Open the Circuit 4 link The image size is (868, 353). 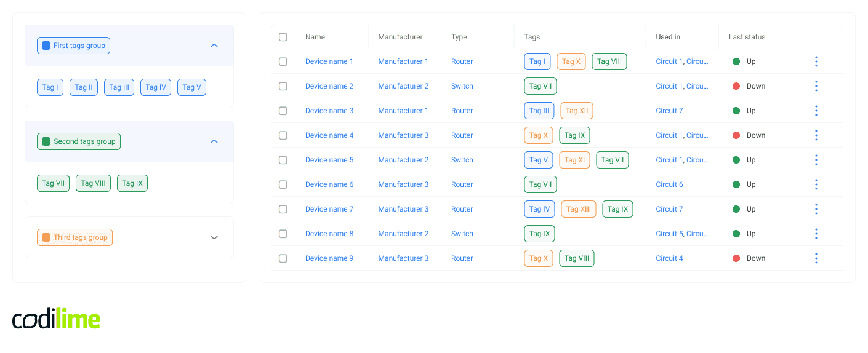[669, 258]
